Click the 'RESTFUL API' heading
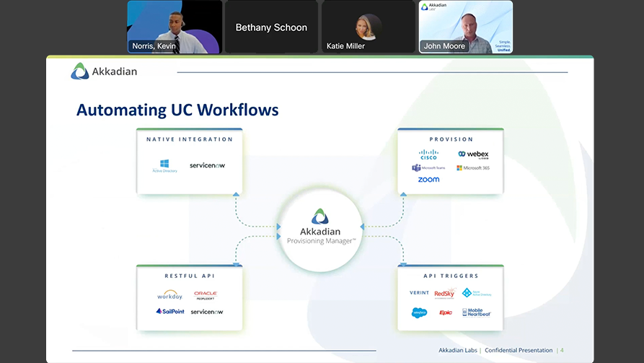Viewport: 644px width, 363px height. (x=190, y=276)
